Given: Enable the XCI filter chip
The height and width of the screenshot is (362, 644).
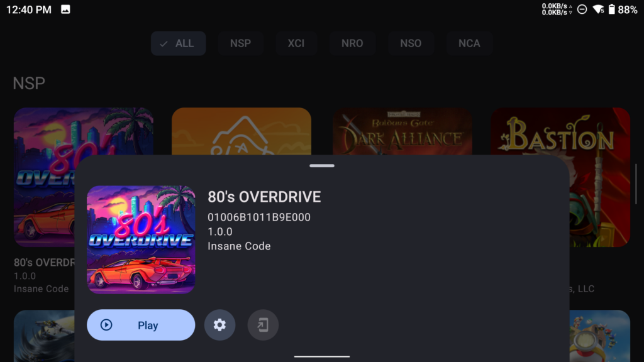Looking at the screenshot, I should (x=296, y=43).
